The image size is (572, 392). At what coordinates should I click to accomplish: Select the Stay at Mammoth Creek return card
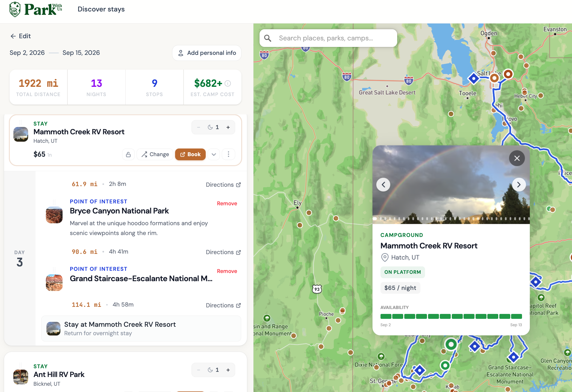[141, 329]
